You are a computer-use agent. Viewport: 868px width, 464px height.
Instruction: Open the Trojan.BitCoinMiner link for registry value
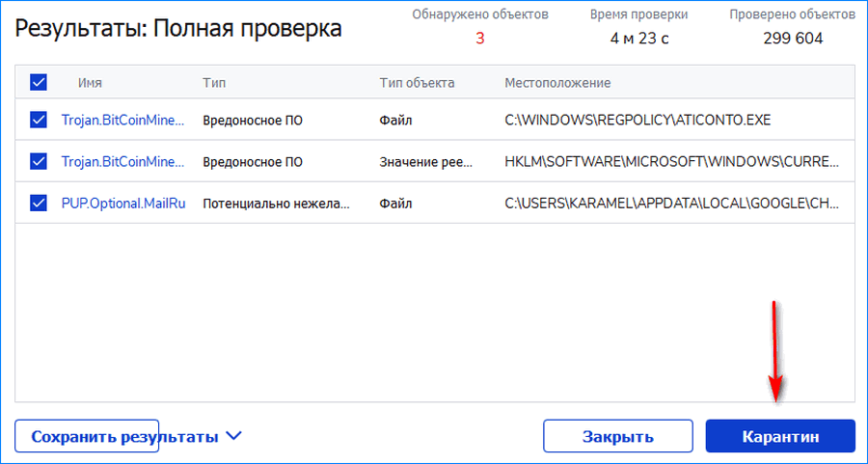pyautogui.click(x=122, y=161)
